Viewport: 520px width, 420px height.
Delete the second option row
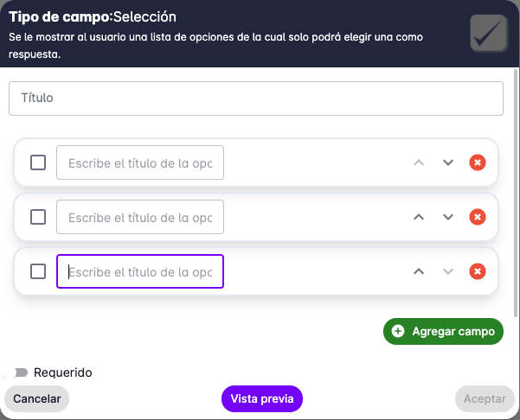(x=477, y=217)
